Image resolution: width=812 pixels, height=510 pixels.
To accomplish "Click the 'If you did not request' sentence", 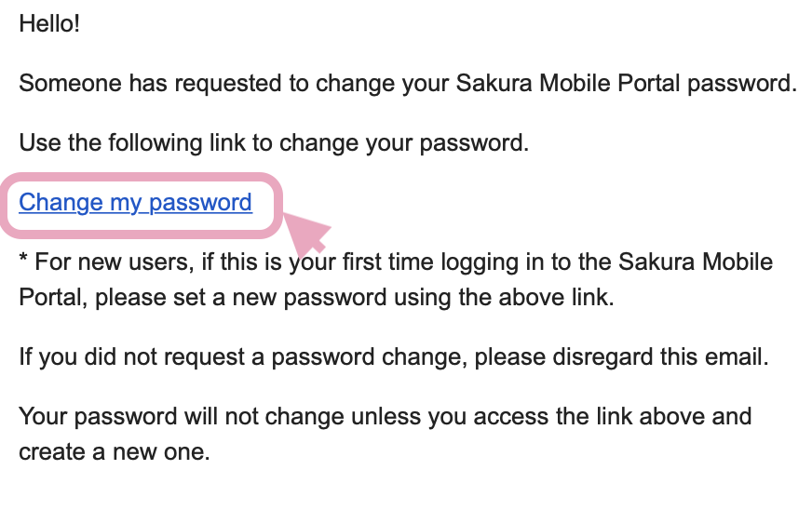I will point(394,357).
